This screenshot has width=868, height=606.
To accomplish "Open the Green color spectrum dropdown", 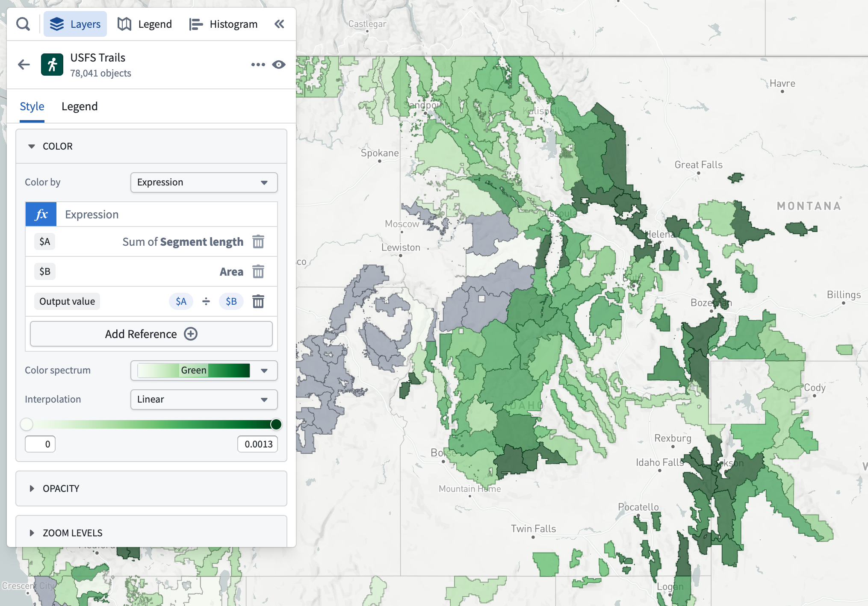I will (204, 371).
